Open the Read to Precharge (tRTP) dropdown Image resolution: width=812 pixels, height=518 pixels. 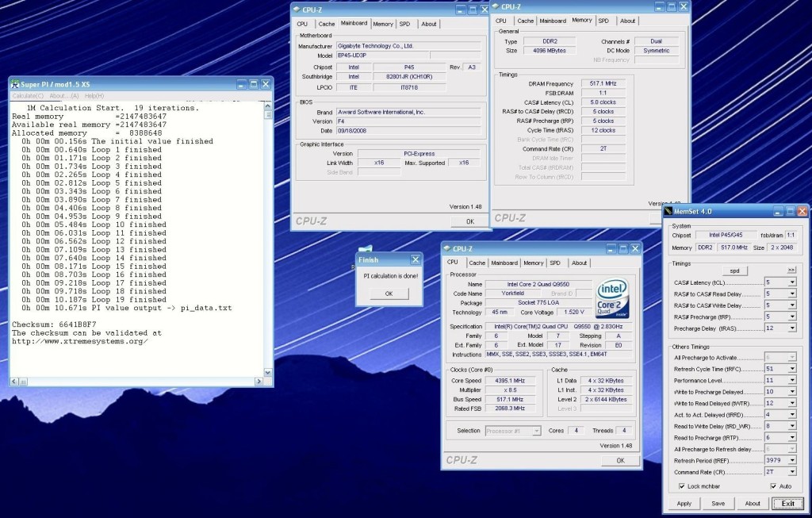click(x=792, y=437)
